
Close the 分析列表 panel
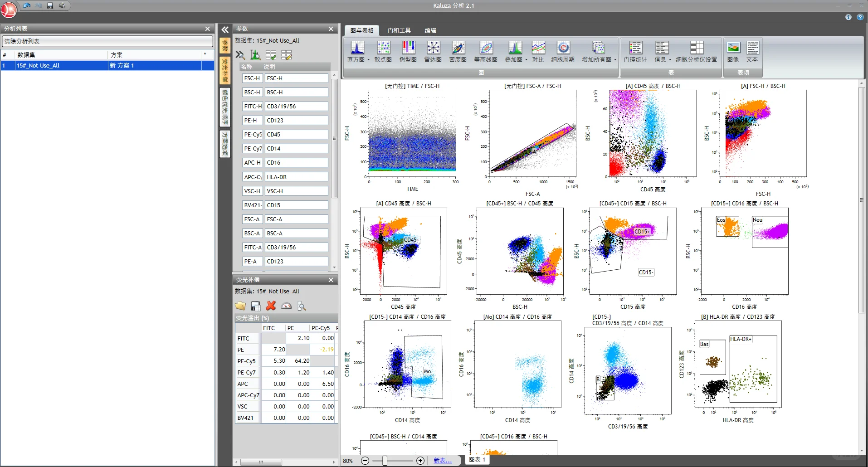pos(208,29)
